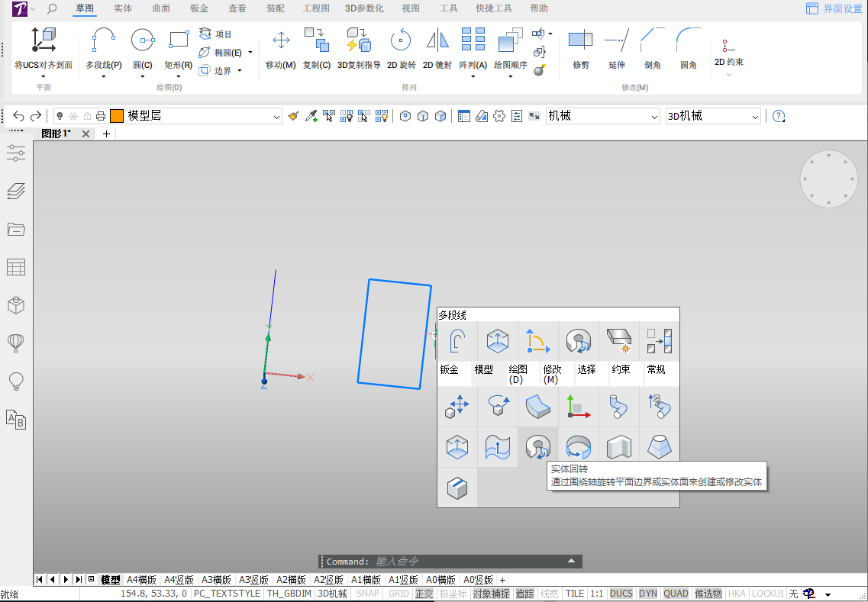Screen dimensions: 868x602
Task: Toggle DUCS in the status bar
Action: [x=621, y=594]
